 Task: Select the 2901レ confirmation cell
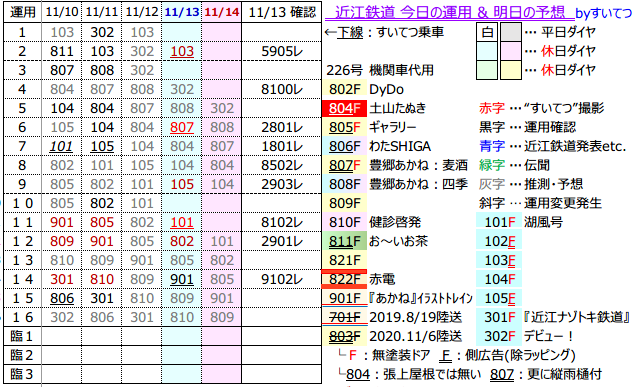tap(282, 241)
